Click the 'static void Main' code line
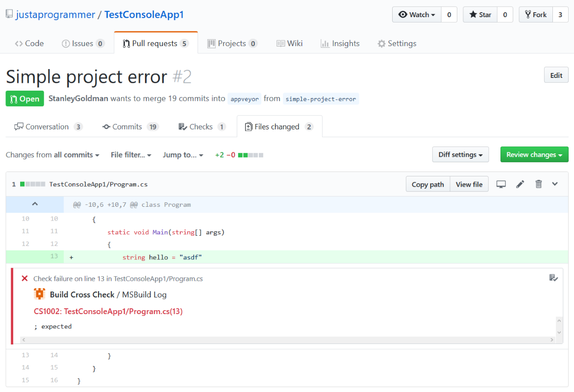This screenshot has height=392, width=574. (x=166, y=232)
